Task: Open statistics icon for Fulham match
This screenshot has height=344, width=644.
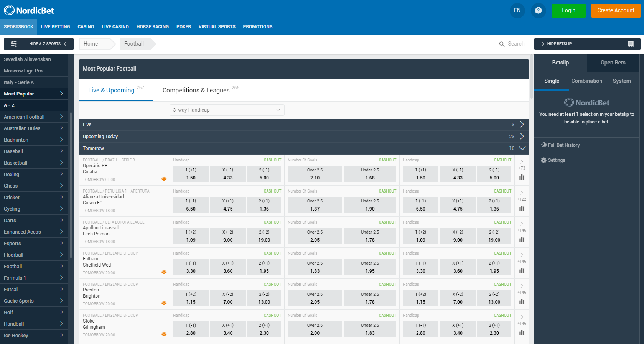Action: click(522, 270)
